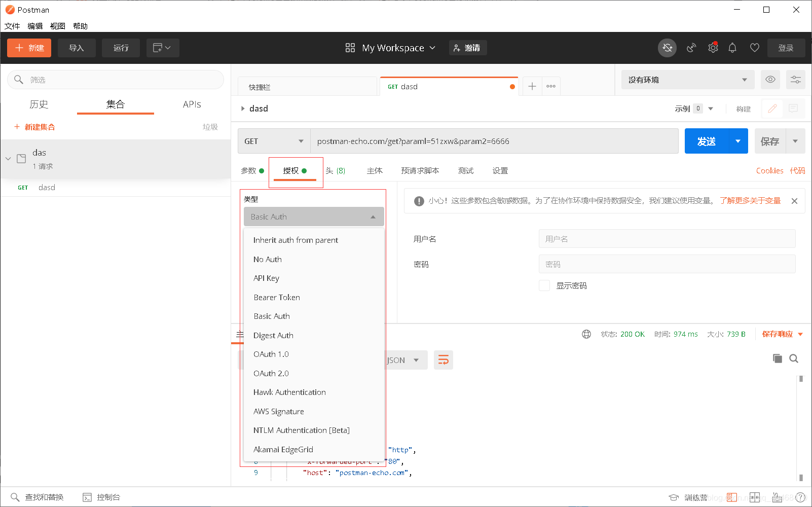812x507 pixels.
Task: Click the help question mark icon
Action: tap(800, 497)
